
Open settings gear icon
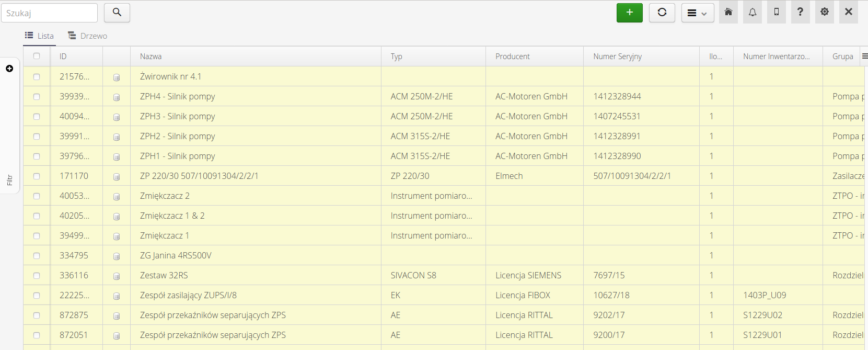(824, 13)
